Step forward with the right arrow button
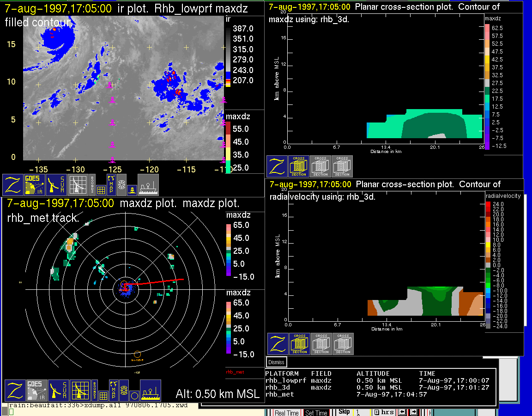This screenshot has height=416, width=532. click(414, 412)
